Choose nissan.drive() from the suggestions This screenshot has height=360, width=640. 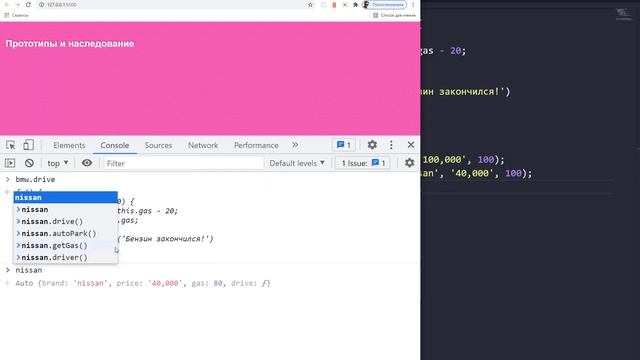pyautogui.click(x=65, y=222)
